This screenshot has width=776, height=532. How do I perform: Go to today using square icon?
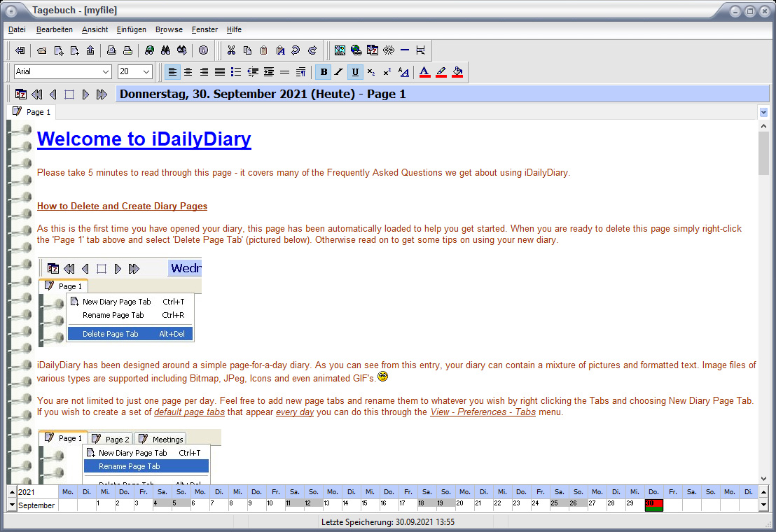point(69,94)
